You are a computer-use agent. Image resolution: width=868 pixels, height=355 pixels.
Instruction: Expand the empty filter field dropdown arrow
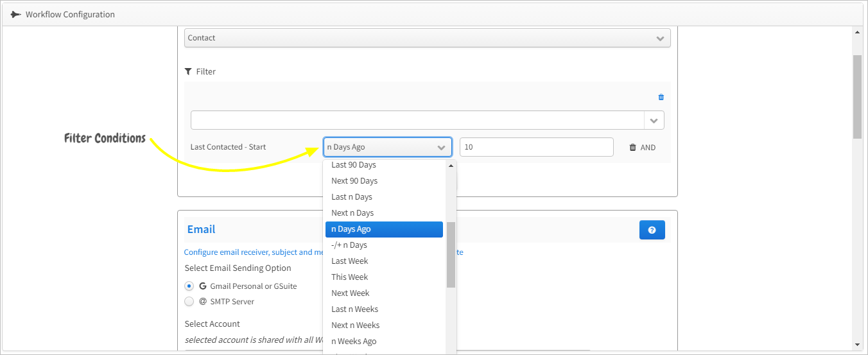654,120
